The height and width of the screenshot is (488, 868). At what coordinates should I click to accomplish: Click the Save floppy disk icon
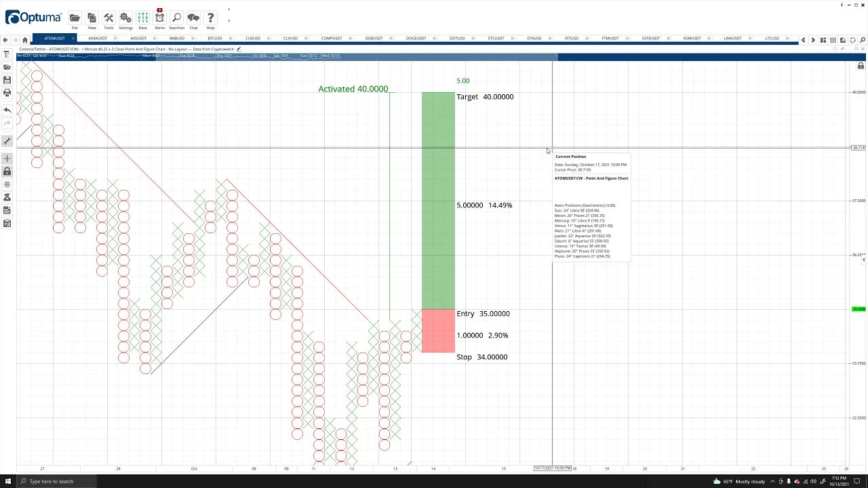(x=7, y=80)
